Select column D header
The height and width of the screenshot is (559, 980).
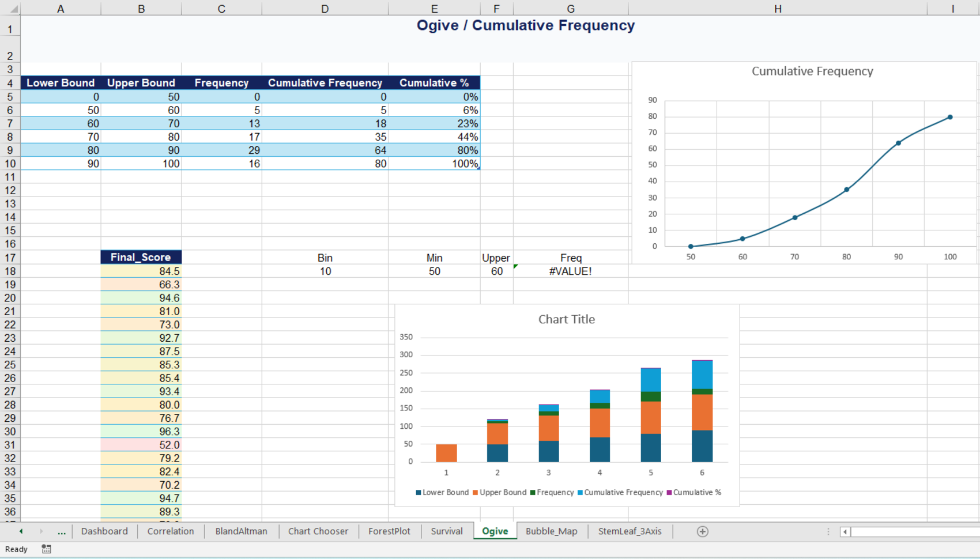325,9
